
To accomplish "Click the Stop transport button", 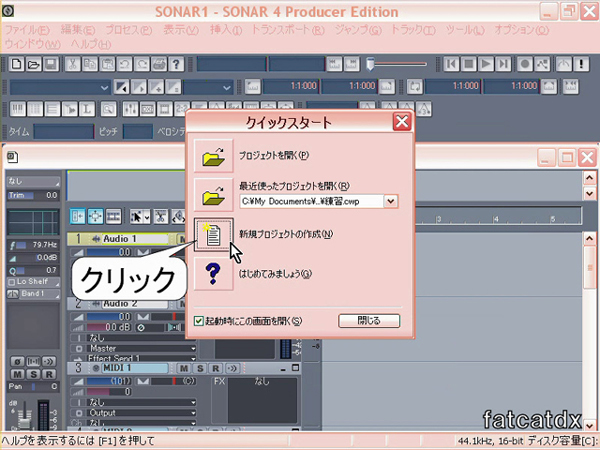I will 468,64.
